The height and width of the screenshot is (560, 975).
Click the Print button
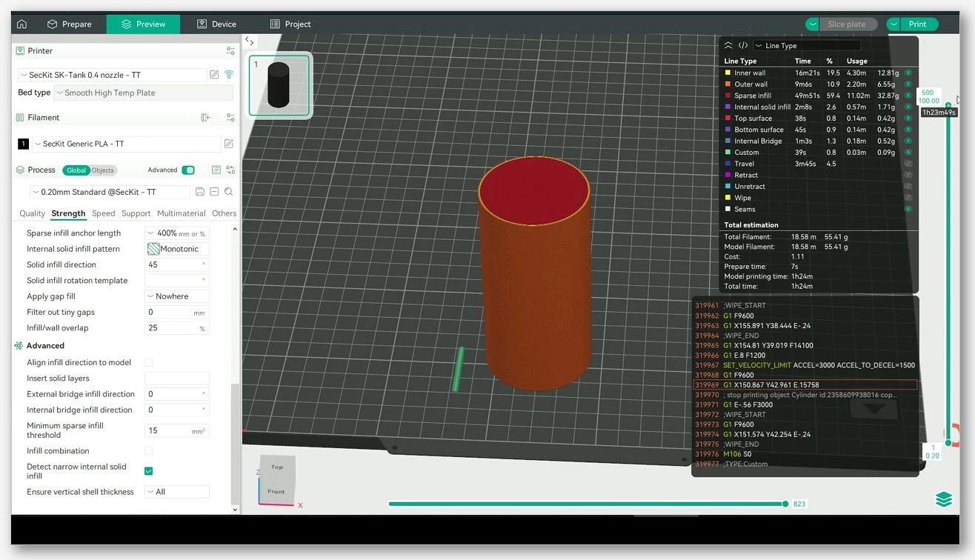point(919,24)
